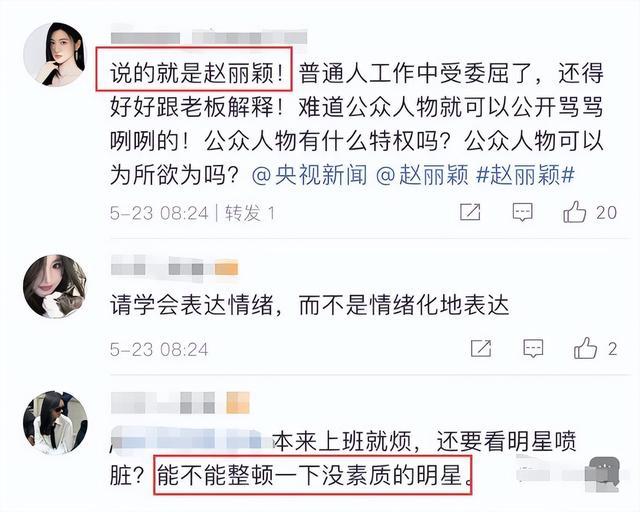Open second commenter's blurred username
Viewport: 640px width, 512px height.
click(x=162, y=269)
